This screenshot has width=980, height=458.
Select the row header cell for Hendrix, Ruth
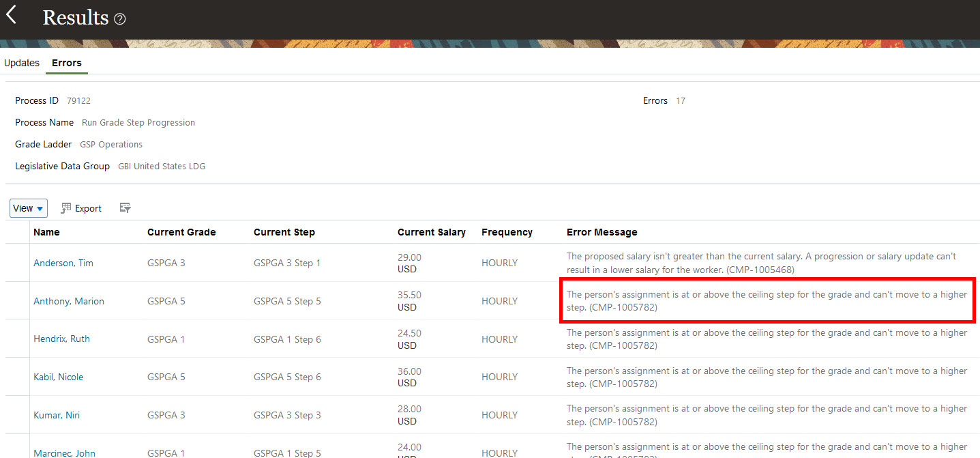click(x=18, y=339)
